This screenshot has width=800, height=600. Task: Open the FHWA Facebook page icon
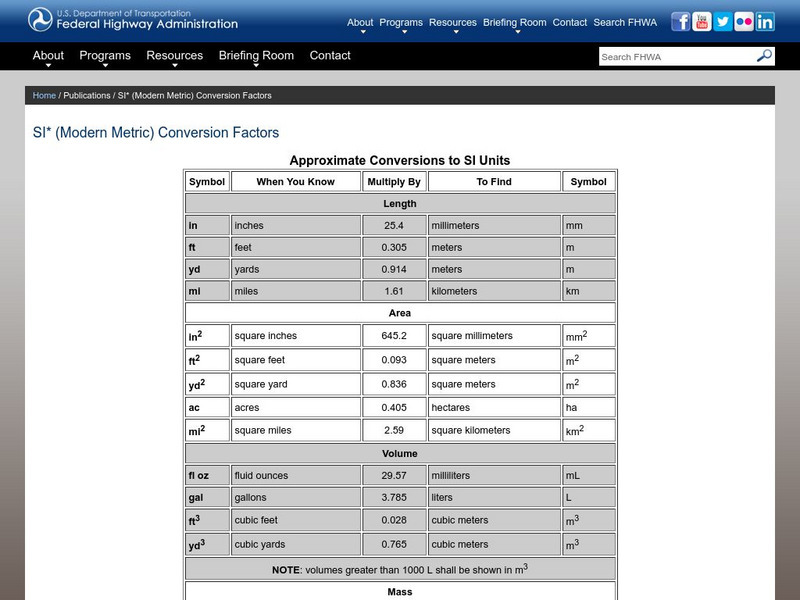pyautogui.click(x=680, y=22)
